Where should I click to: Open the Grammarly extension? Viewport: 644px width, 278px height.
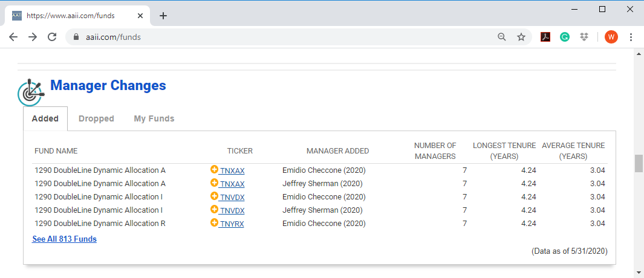[x=565, y=37]
